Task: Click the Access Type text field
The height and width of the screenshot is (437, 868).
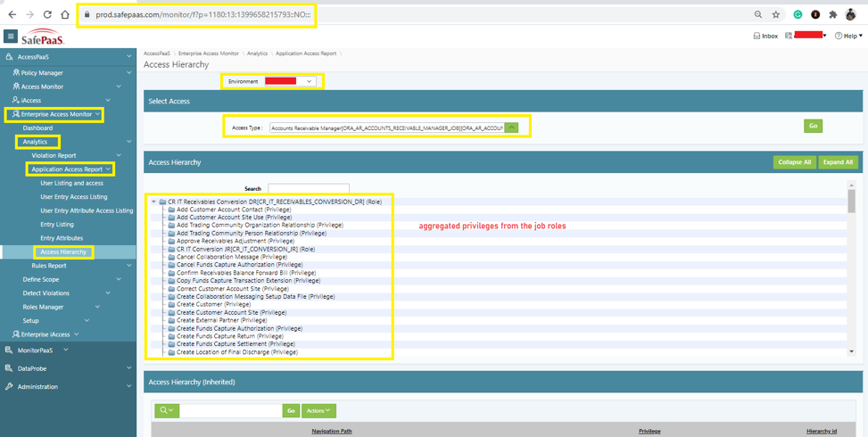Action: click(387, 128)
